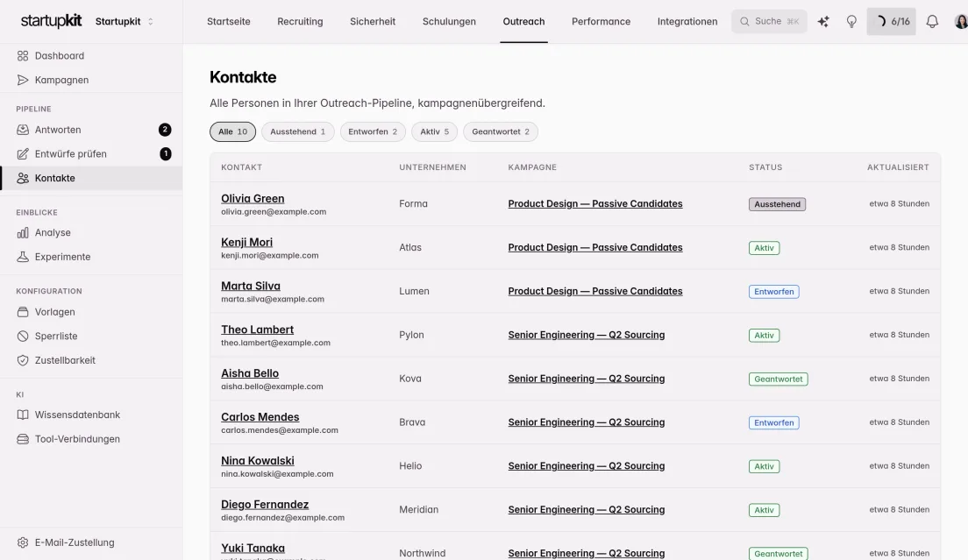968x560 pixels.
Task: Click company name Meridian
Action: coord(418,509)
